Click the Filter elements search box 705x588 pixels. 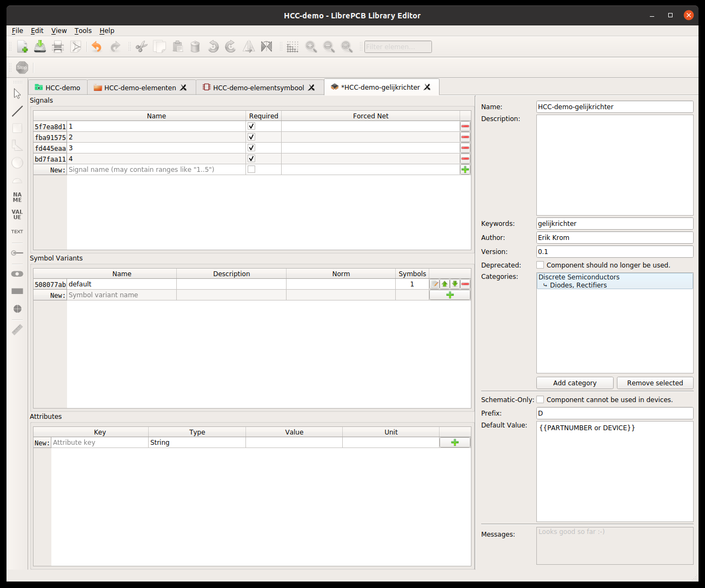(x=398, y=47)
